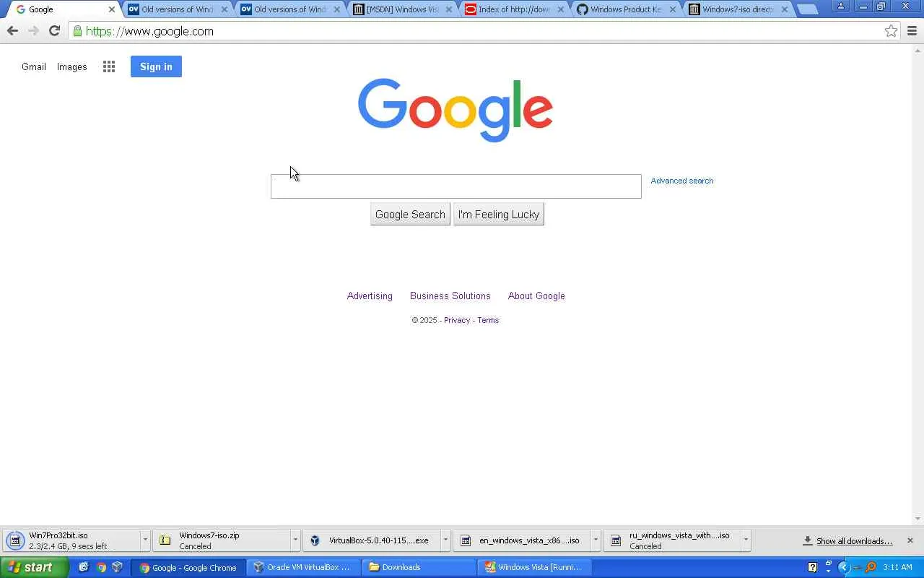Open the Google apps grid
Screen dimensions: 924x578
point(109,66)
